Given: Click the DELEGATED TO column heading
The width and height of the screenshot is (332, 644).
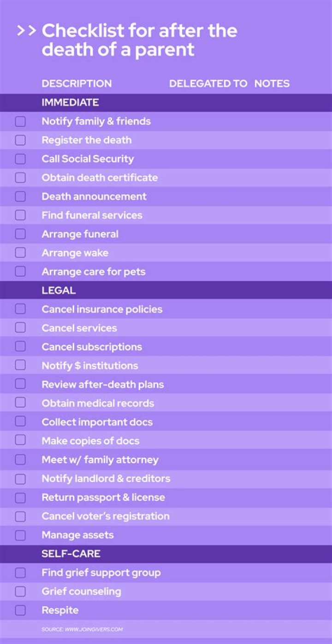Looking at the screenshot, I should (208, 83).
